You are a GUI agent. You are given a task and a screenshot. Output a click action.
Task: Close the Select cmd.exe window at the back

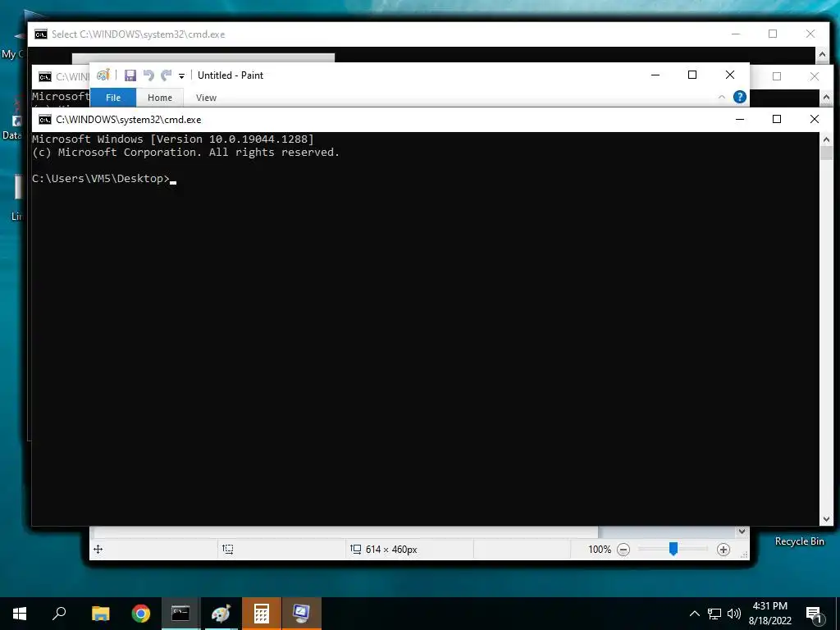coord(810,34)
